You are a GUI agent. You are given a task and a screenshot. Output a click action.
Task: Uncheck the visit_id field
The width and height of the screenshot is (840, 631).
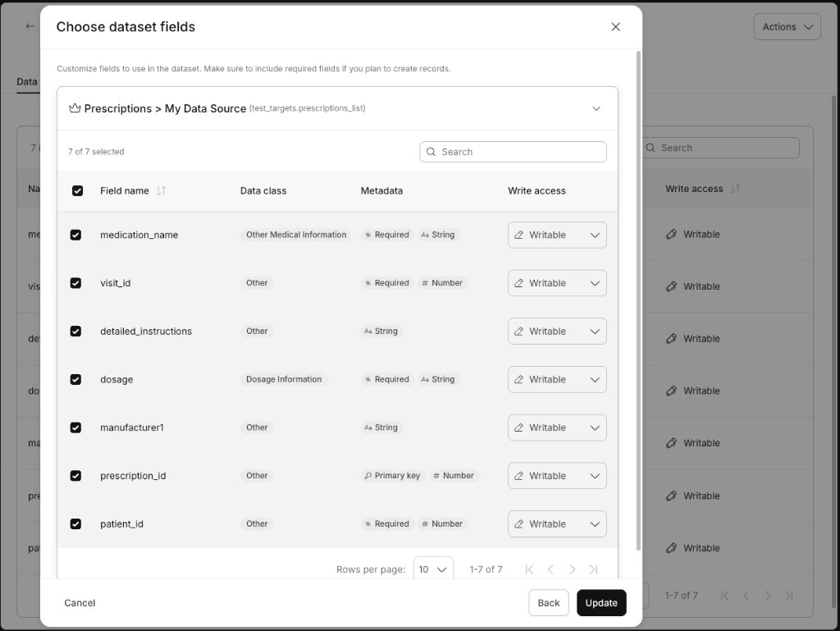75,283
